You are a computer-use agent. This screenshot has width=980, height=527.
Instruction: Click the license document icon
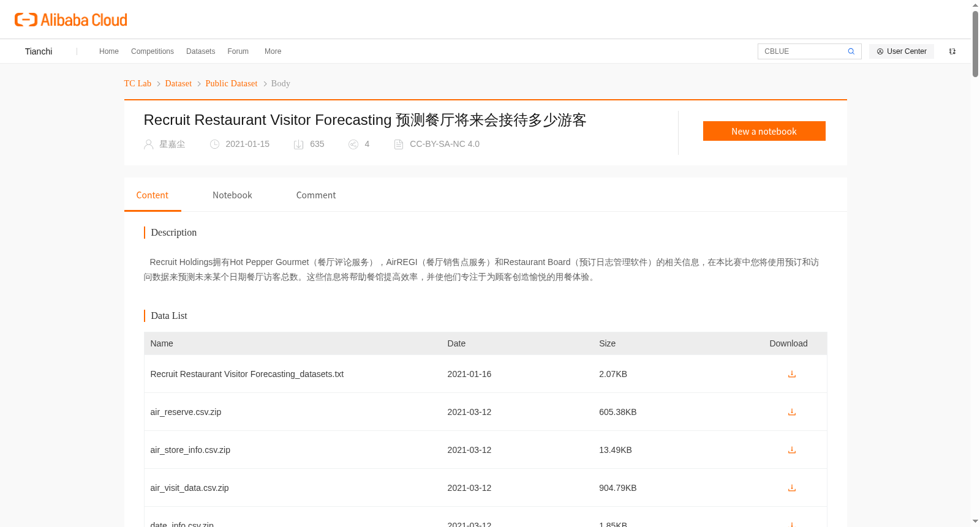pyautogui.click(x=399, y=144)
